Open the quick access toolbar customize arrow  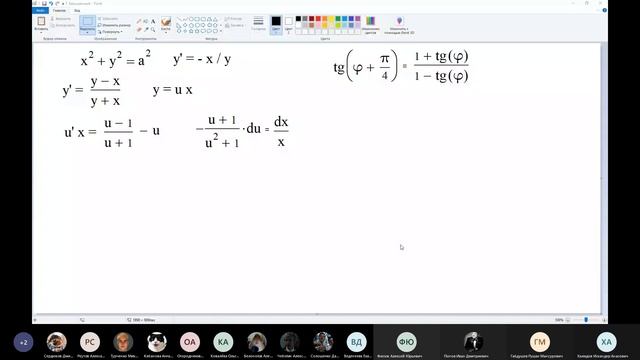[x=63, y=4]
